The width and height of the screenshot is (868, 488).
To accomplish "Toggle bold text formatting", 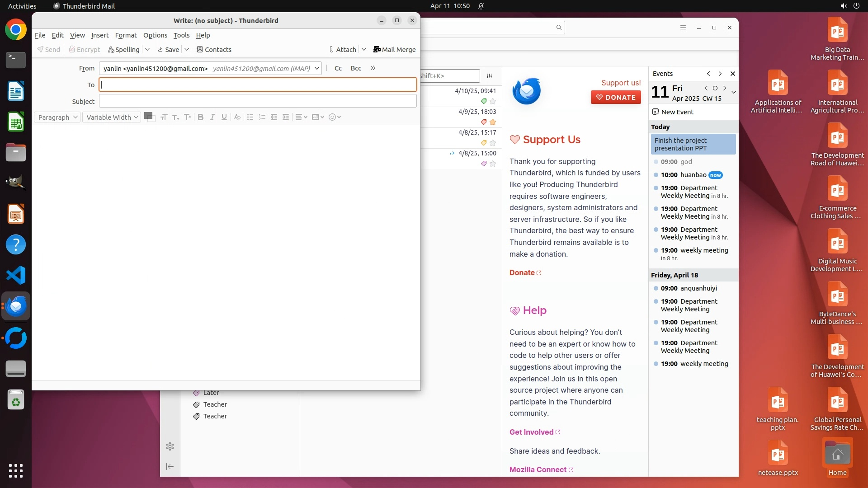I will point(201,117).
